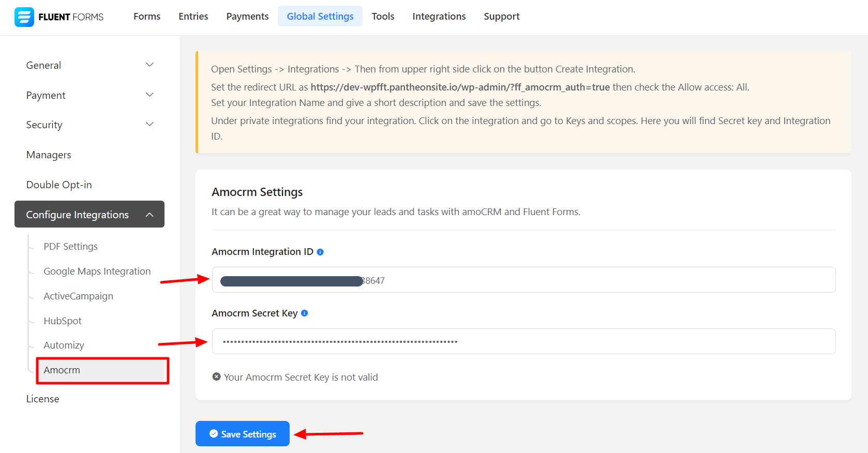Expand the General settings section
The width and height of the screenshot is (868, 453).
tap(149, 65)
